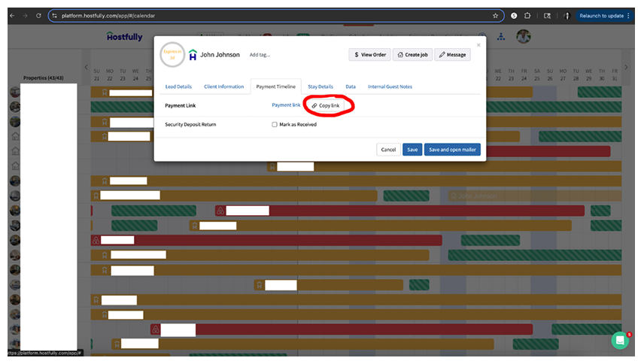Viewport: 644px width, 364px height.
Task: Click the Add tag input field
Action: (260, 55)
